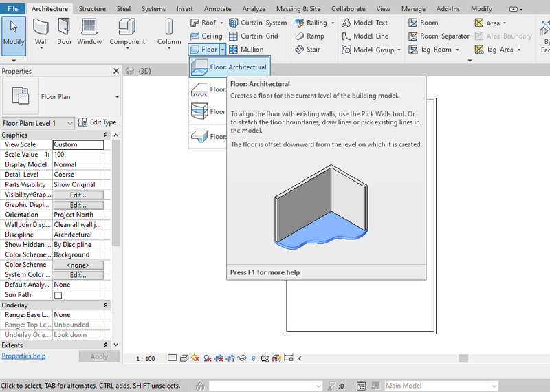Select the Ramp tool
The height and width of the screenshot is (392, 550).
click(x=310, y=36)
